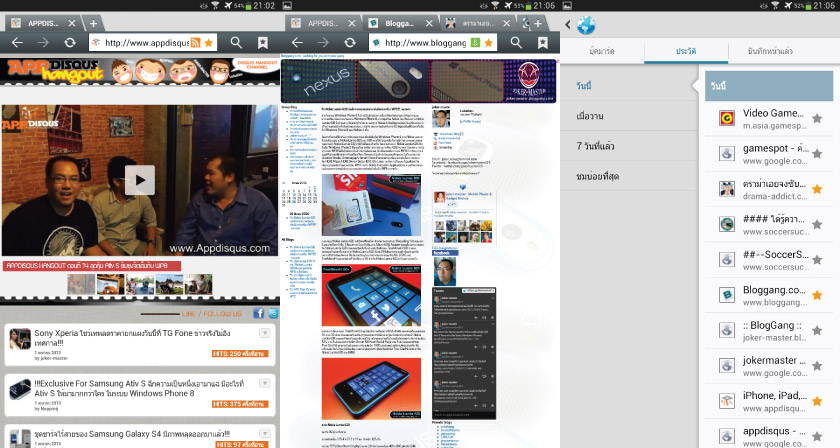Open the #### soccersuck history entry
The width and height of the screenshot is (840, 448).
(769, 225)
